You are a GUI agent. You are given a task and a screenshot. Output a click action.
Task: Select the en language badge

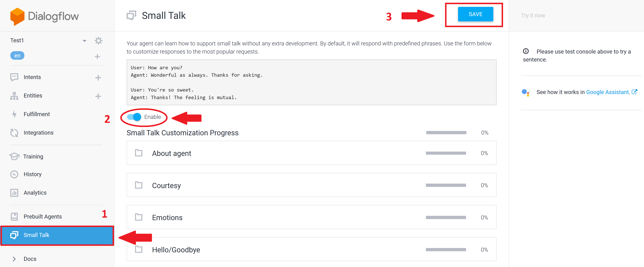pos(17,56)
